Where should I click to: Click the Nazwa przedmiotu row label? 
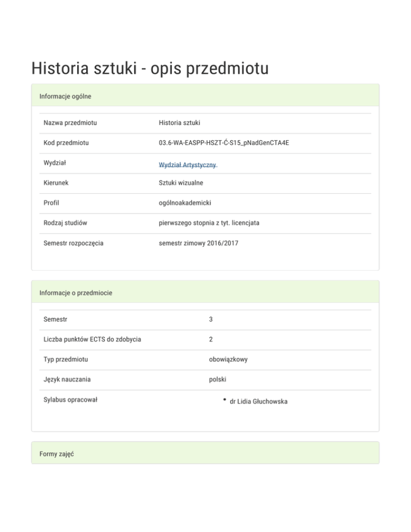click(x=70, y=123)
